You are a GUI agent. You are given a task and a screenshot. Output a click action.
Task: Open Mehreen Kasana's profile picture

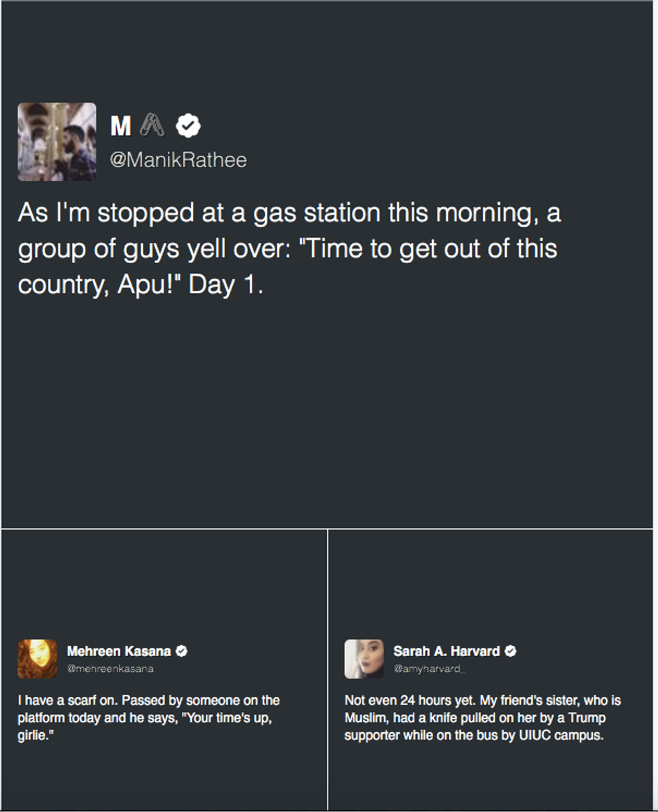[38, 658]
